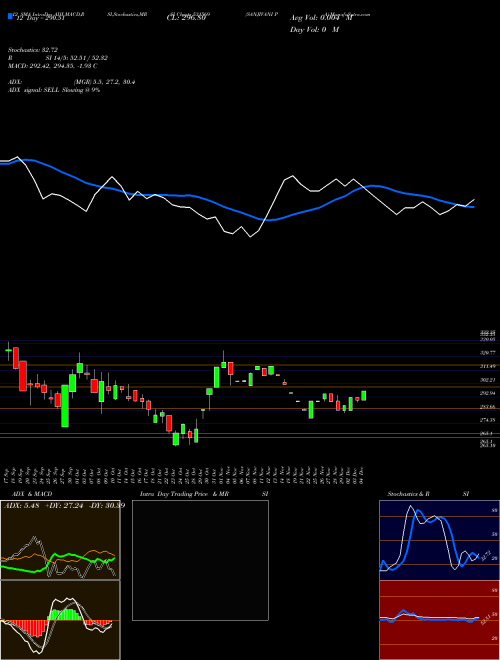Click the 311.49 price axis label
This screenshot has width=500, height=660.
pos(488,366)
